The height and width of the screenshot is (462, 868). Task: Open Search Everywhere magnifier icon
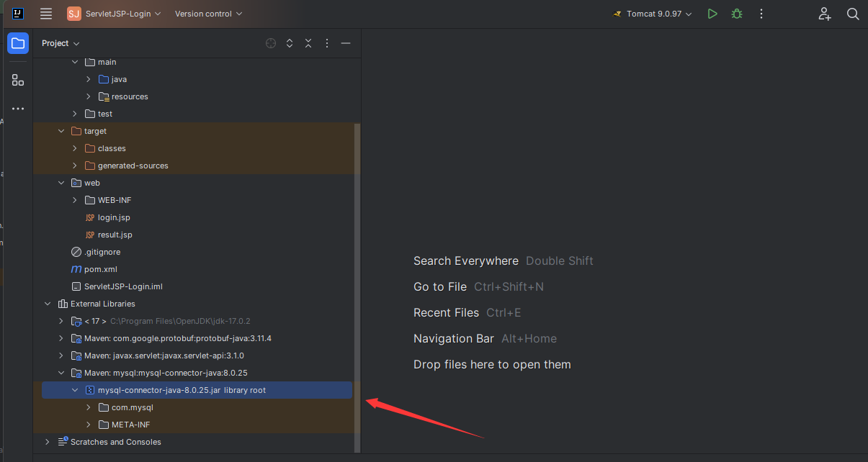[x=853, y=14]
